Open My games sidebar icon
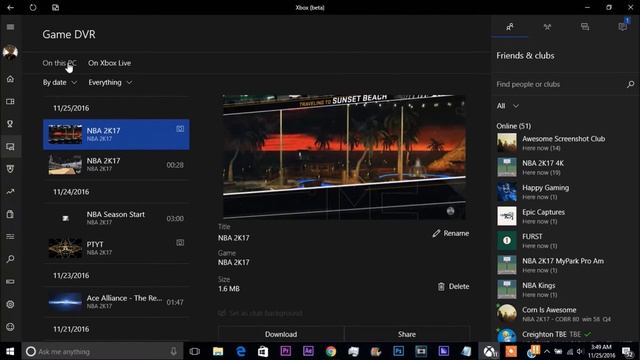640x360 pixels. click(x=10, y=101)
